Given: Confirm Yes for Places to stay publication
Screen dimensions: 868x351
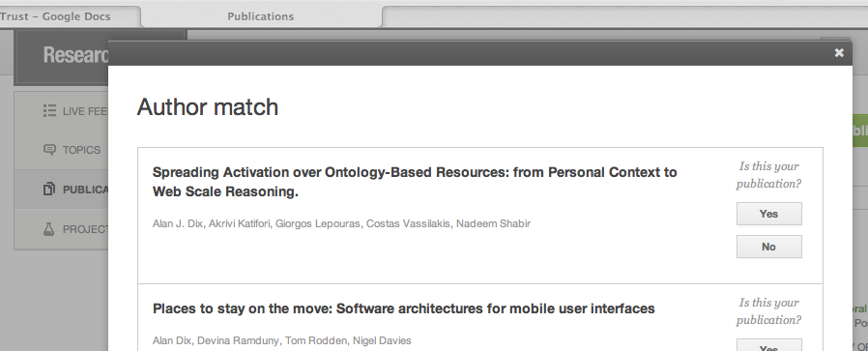Looking at the screenshot, I should (768, 345).
